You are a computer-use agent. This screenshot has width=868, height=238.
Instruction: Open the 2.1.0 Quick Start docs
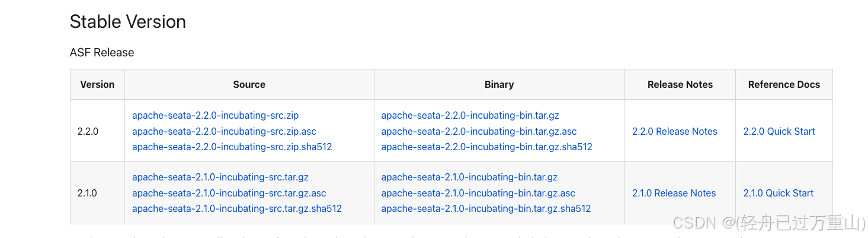[x=778, y=193]
